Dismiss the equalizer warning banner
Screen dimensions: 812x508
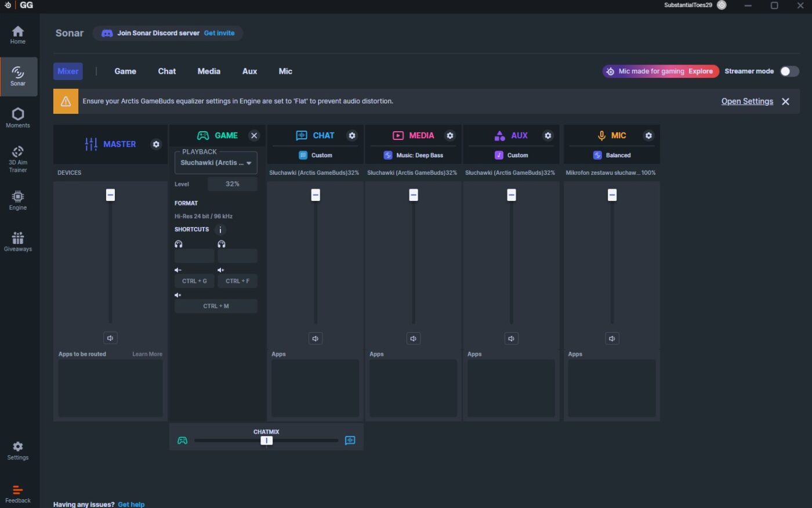click(x=785, y=102)
